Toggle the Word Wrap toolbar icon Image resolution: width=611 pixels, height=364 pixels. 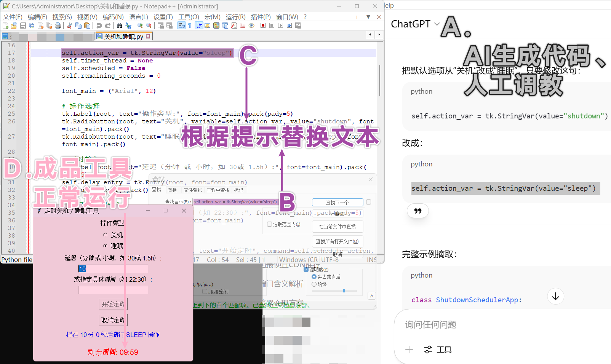181,26
